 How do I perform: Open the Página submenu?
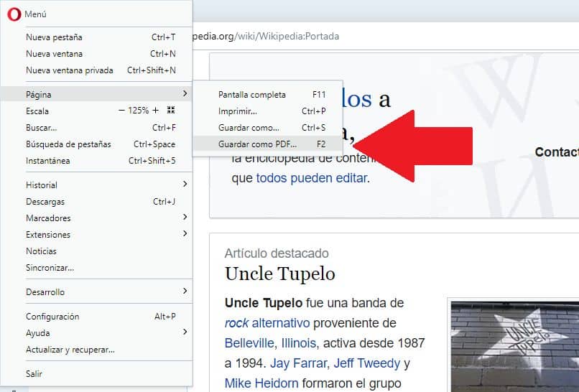[96, 95]
